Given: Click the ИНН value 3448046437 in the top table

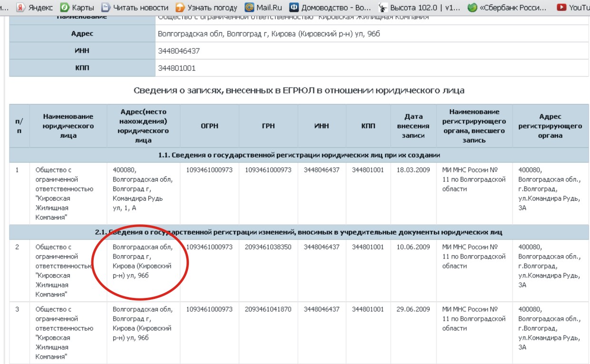Looking at the screenshot, I should coord(179,51).
